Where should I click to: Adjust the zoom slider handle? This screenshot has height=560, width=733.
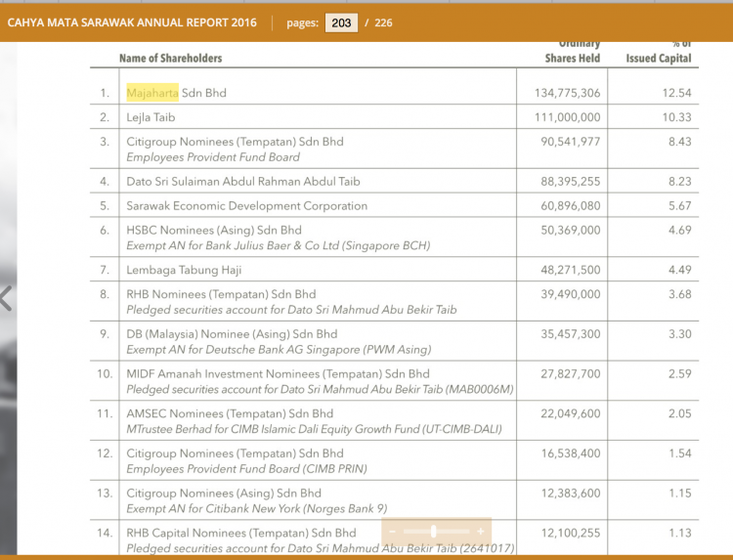click(x=433, y=532)
